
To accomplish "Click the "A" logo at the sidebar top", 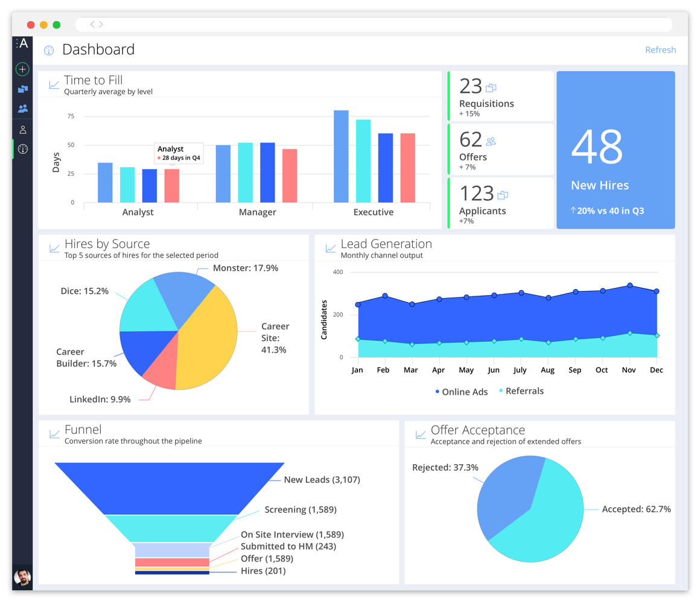I will point(22,43).
